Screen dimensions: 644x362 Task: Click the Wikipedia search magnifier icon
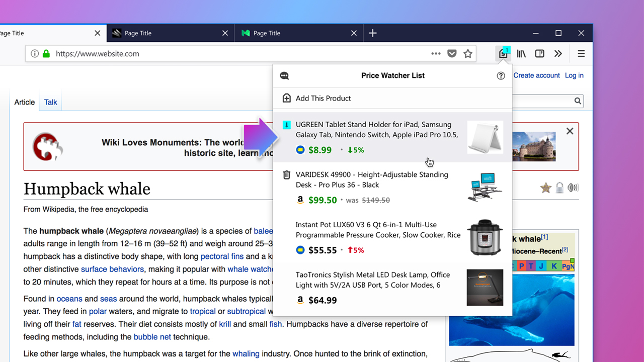pos(578,101)
